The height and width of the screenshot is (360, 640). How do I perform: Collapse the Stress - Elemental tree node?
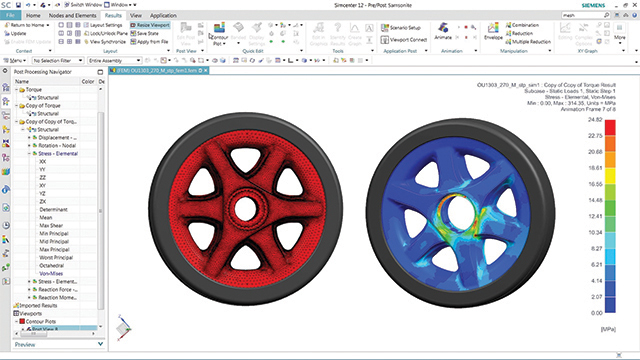[x=29, y=153]
